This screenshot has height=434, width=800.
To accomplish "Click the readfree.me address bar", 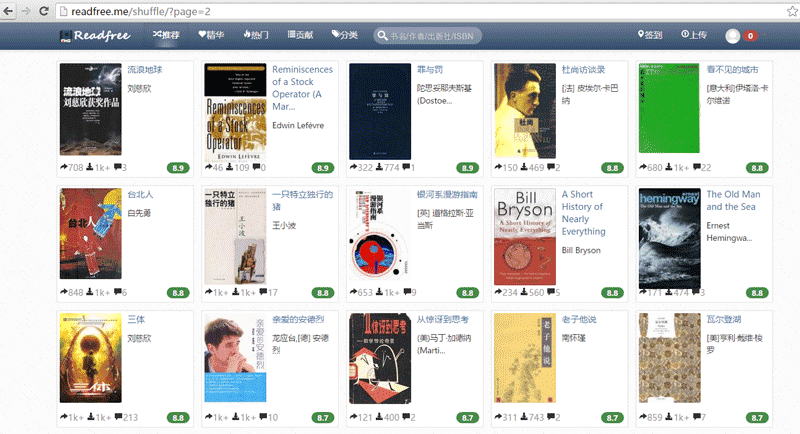I will click(421, 11).
